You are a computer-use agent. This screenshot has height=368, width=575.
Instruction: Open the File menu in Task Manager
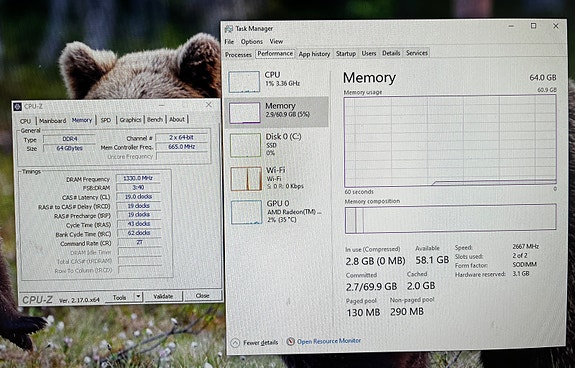[229, 42]
